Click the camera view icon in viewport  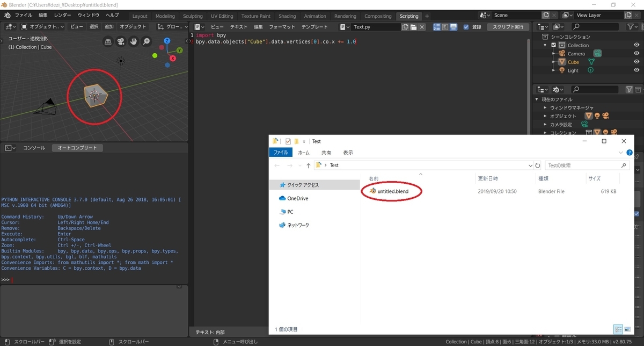[121, 41]
